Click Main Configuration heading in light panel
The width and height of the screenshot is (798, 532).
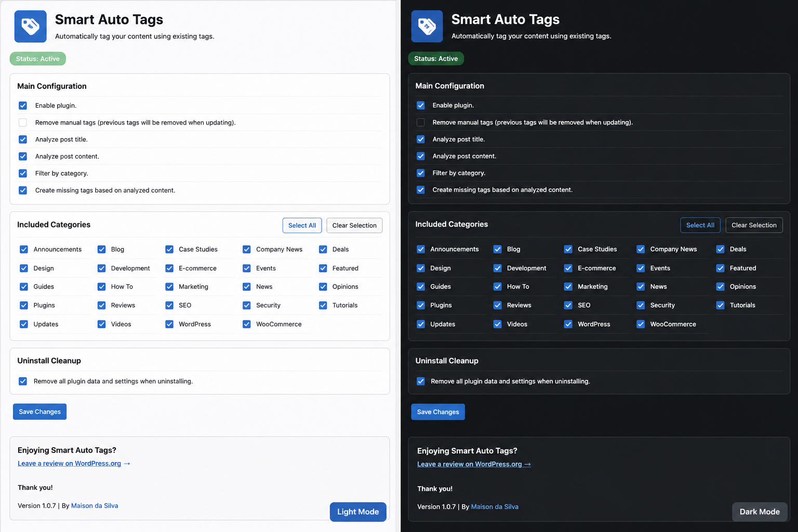52,86
